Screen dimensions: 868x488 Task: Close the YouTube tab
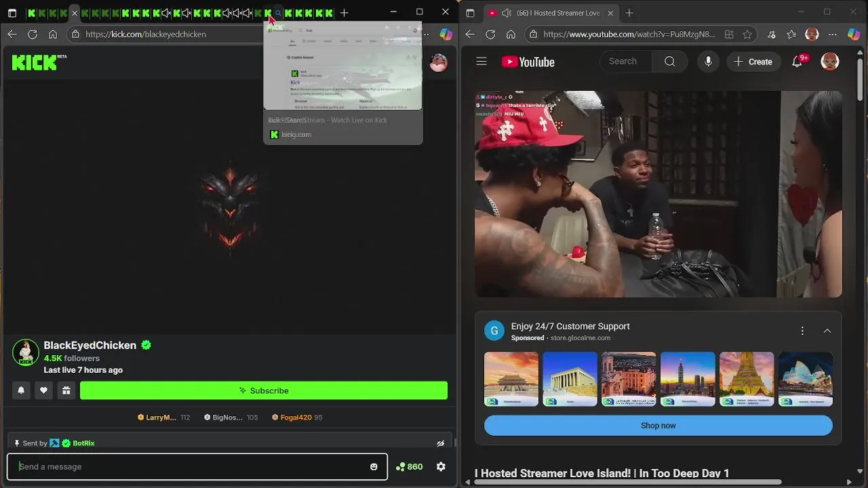[610, 13]
